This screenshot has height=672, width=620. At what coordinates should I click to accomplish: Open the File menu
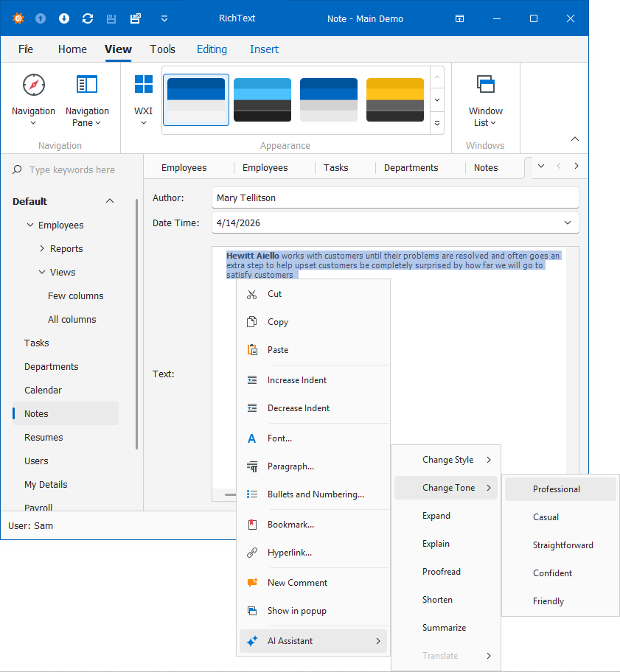[26, 49]
